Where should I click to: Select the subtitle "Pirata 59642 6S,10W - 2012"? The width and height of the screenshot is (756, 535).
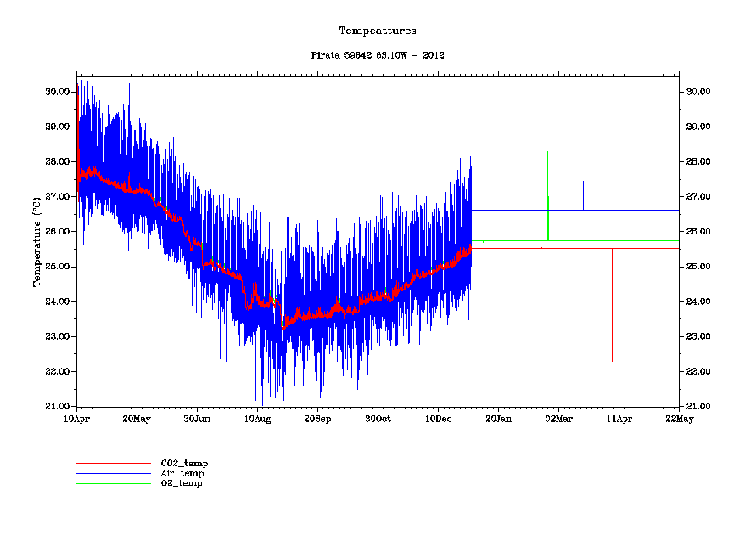point(378,55)
